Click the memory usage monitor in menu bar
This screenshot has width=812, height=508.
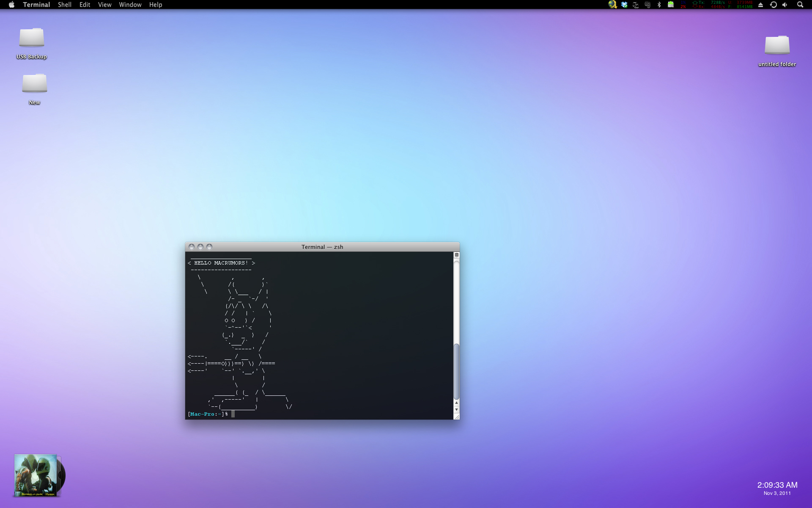tap(741, 5)
